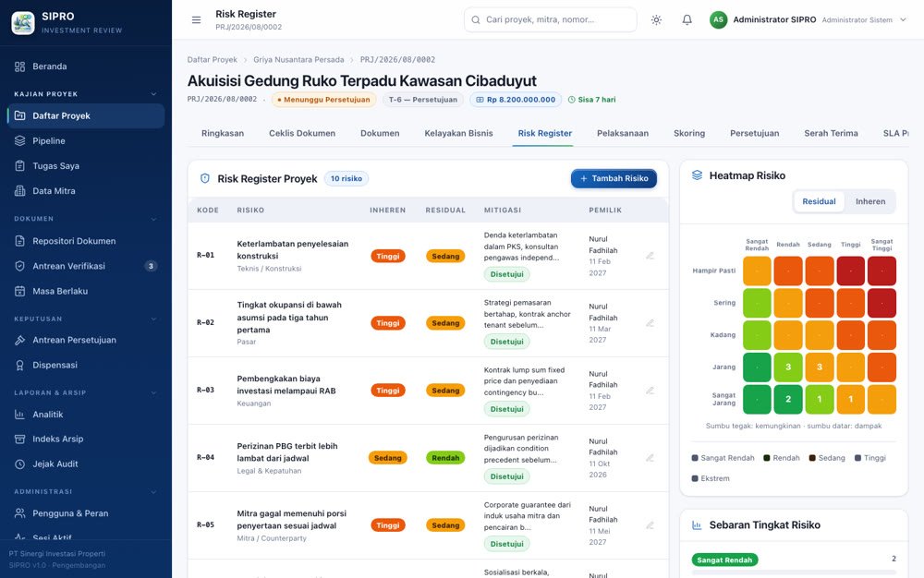Switch heatmap to Inheren view
The image size is (924, 578).
click(x=870, y=201)
